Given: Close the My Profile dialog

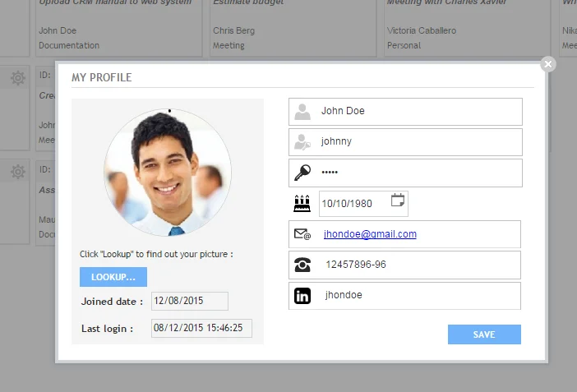Looking at the screenshot, I should pyautogui.click(x=548, y=64).
